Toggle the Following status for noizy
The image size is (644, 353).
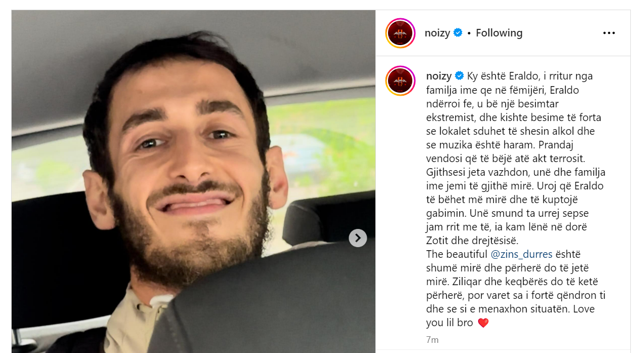click(499, 33)
